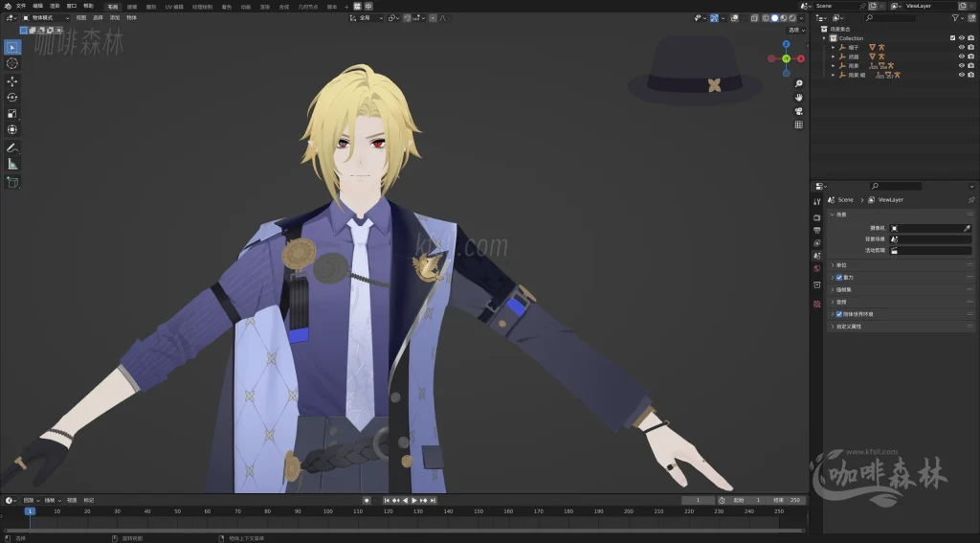The width and height of the screenshot is (980, 543).
Task: Expand the 武器 object tree row
Action: [x=834, y=57]
